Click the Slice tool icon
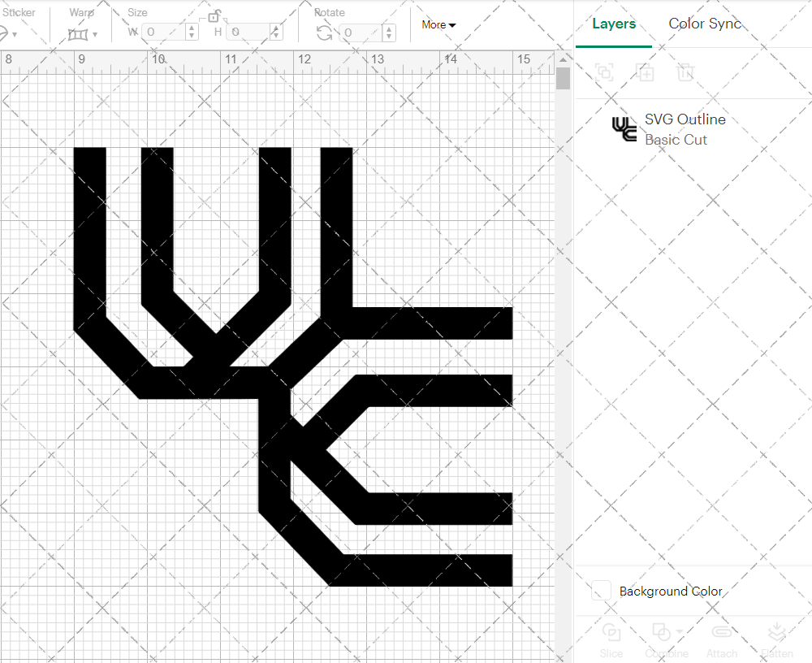812x663 pixels. point(611,634)
